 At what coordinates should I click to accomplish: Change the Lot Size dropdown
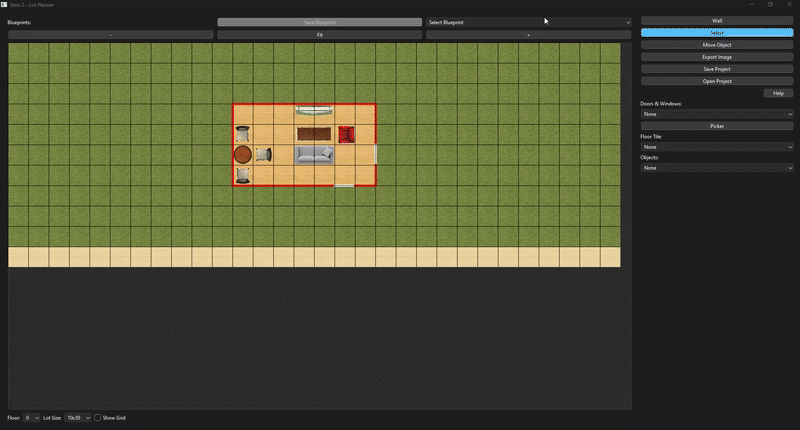tap(78, 418)
